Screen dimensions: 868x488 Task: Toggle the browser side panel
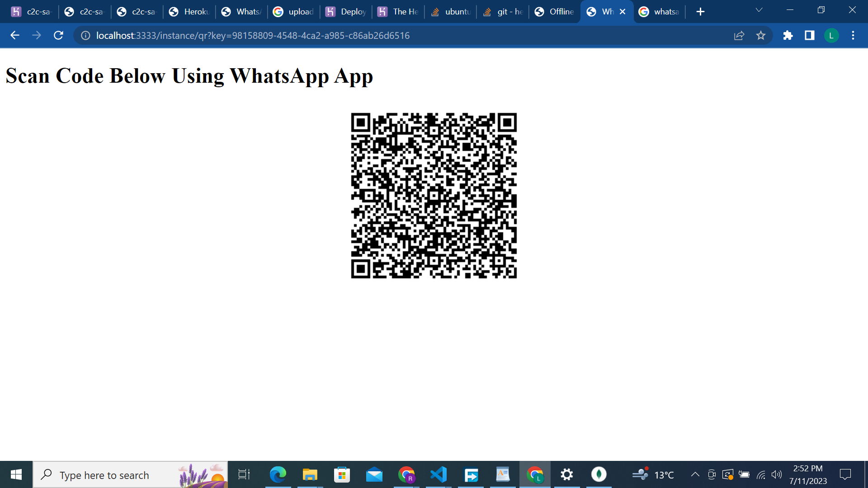click(x=810, y=35)
